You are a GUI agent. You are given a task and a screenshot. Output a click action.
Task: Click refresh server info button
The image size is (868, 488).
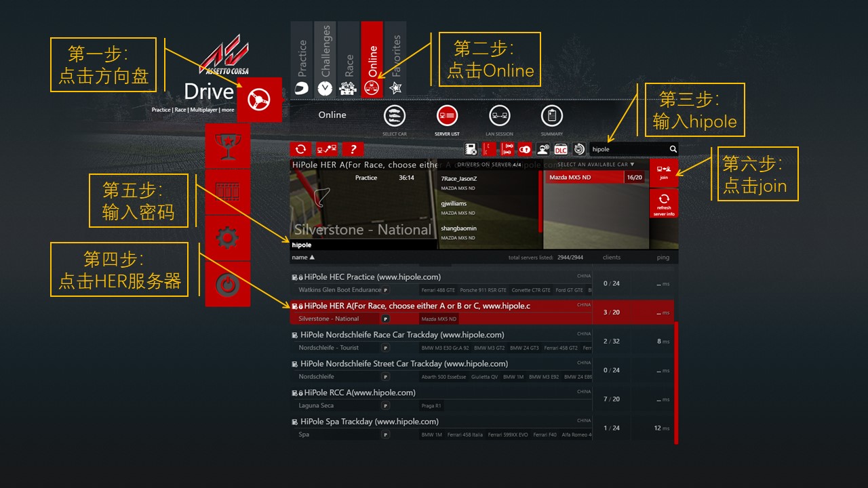pyautogui.click(x=664, y=203)
